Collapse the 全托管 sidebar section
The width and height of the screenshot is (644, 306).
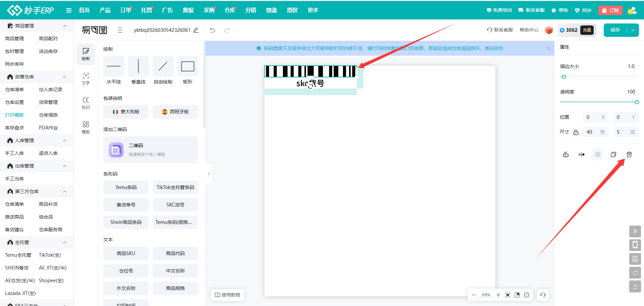[65, 242]
